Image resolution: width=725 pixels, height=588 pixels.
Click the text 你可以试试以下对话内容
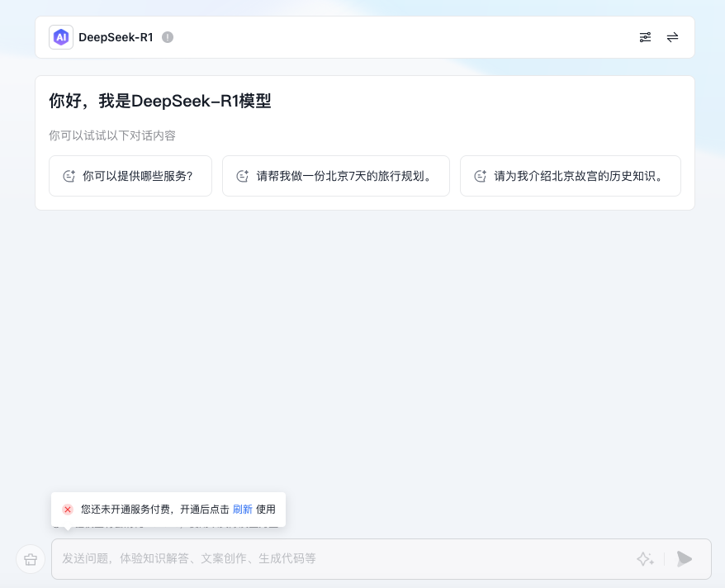click(x=112, y=135)
